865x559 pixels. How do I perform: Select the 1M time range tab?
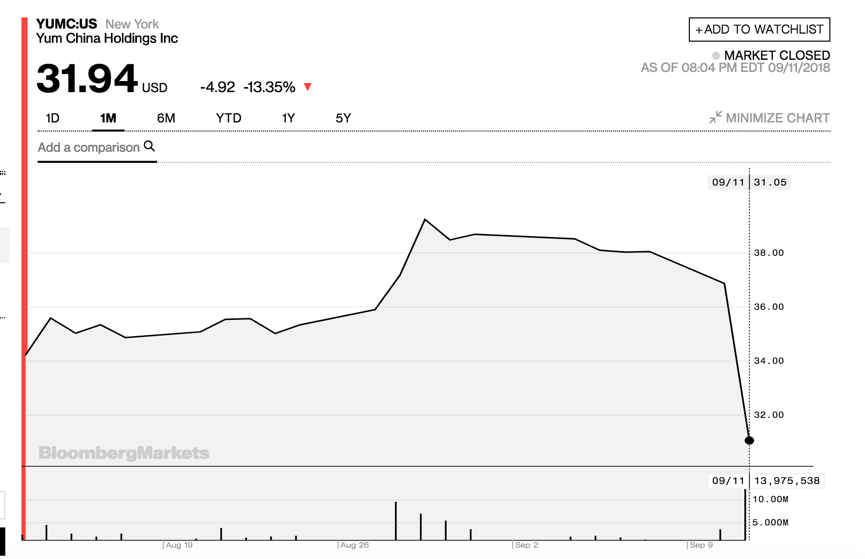pyautogui.click(x=108, y=118)
